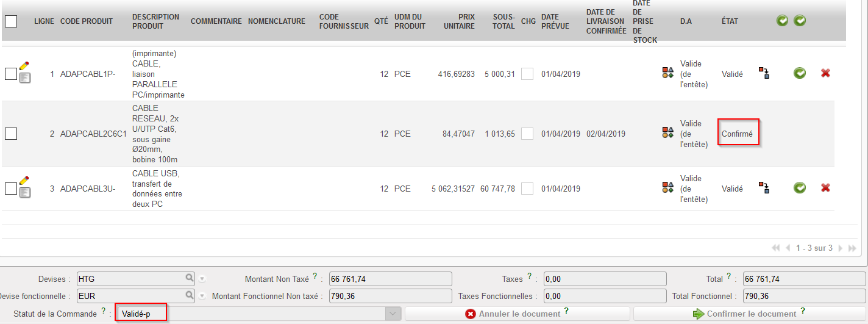Click the transfer squares icon on line 3
This screenshot has width=868, height=324.
[x=764, y=188]
